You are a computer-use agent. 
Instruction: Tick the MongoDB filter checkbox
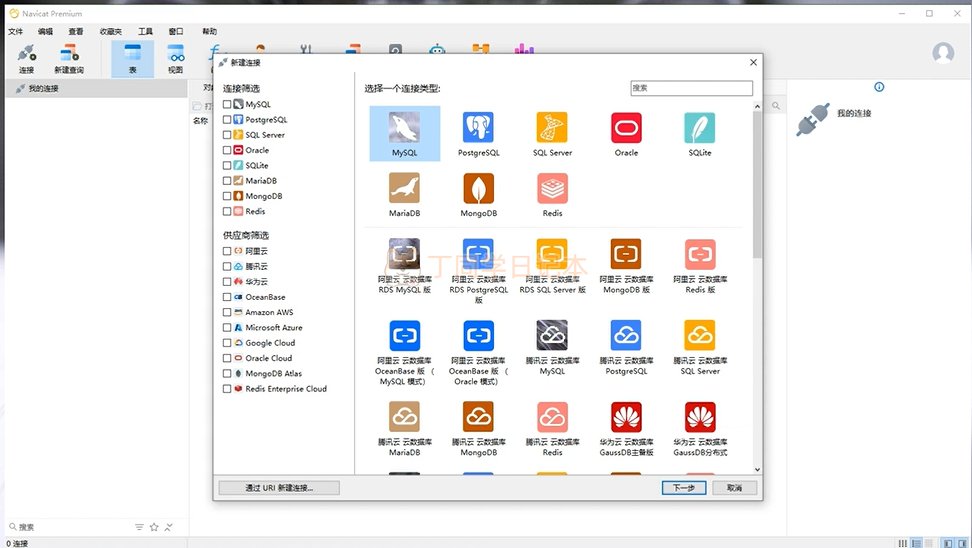point(227,196)
